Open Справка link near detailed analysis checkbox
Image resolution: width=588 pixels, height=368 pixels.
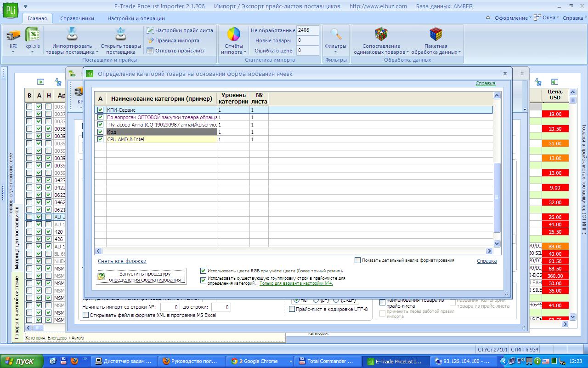click(x=487, y=261)
